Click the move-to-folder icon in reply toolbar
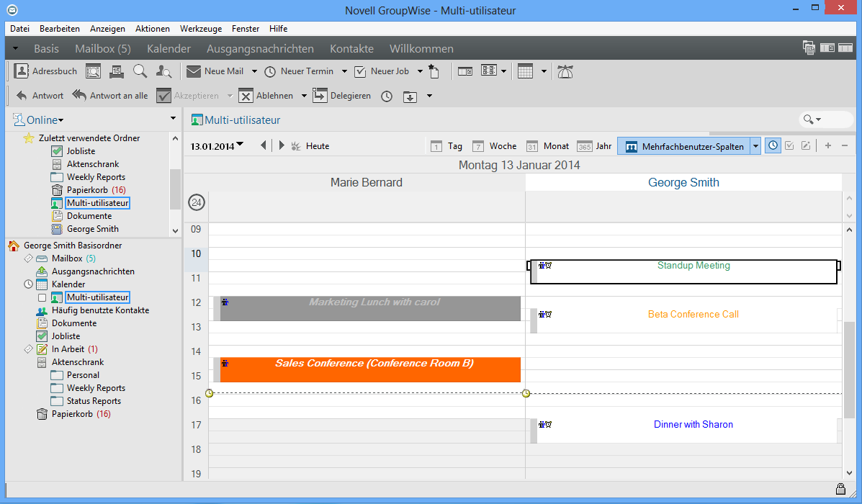This screenshot has width=862, height=504. 410,96
